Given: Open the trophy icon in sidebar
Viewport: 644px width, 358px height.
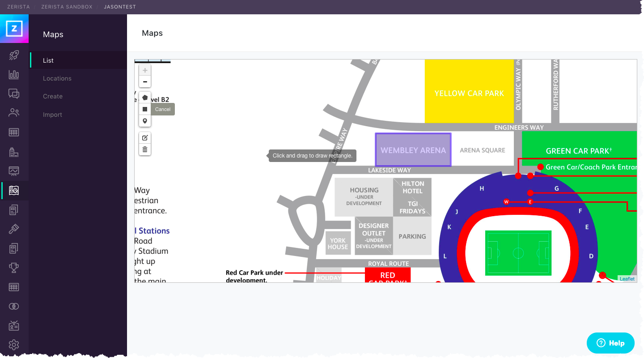Looking at the screenshot, I should point(14,268).
